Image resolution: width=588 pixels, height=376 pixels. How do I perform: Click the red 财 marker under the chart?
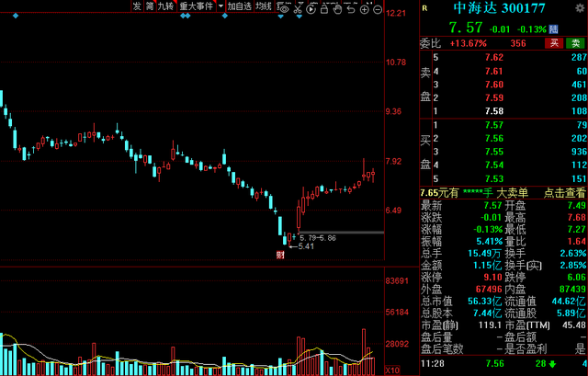pyautogui.click(x=280, y=255)
